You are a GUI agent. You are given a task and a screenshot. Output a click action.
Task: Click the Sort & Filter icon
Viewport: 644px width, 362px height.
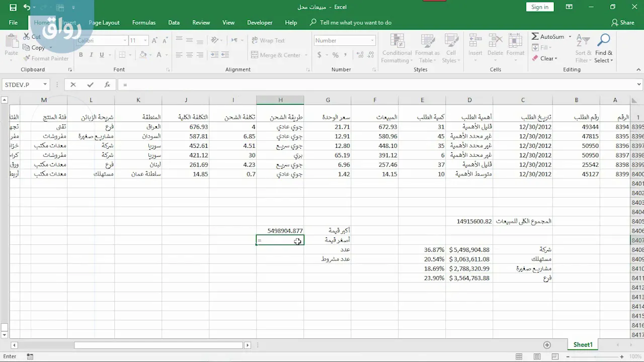pos(584,40)
